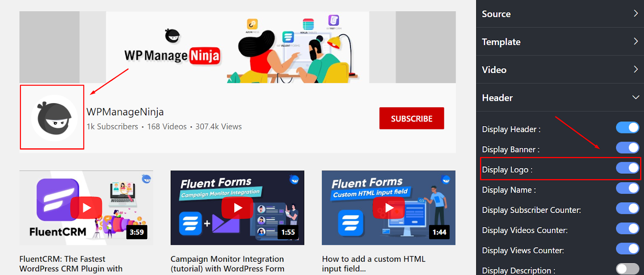Viewport: 644px width, 275px height.
Task: Click the ninja head icon in the banner
Action: point(172,36)
